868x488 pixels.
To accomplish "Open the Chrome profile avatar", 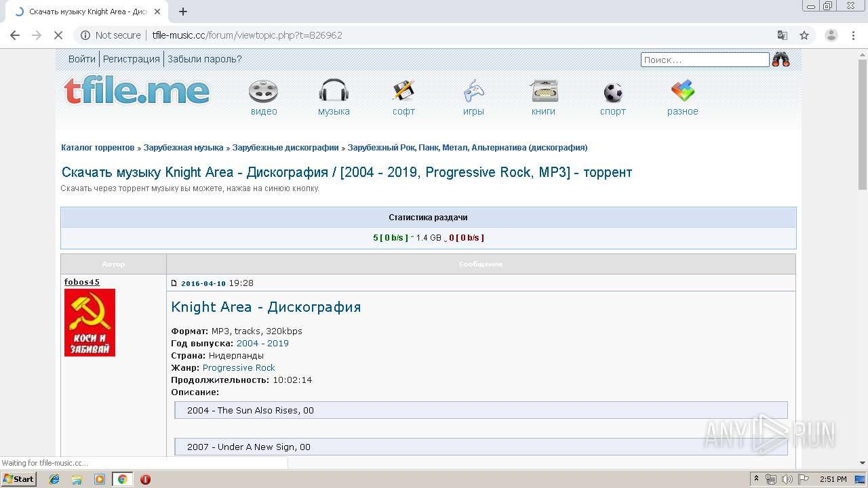I will click(x=831, y=35).
